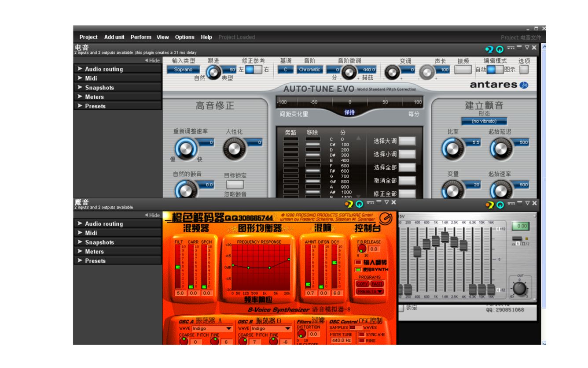This screenshot has width=588, height=368.
Task: Open the Chromatic scale selector
Action: 310,70
